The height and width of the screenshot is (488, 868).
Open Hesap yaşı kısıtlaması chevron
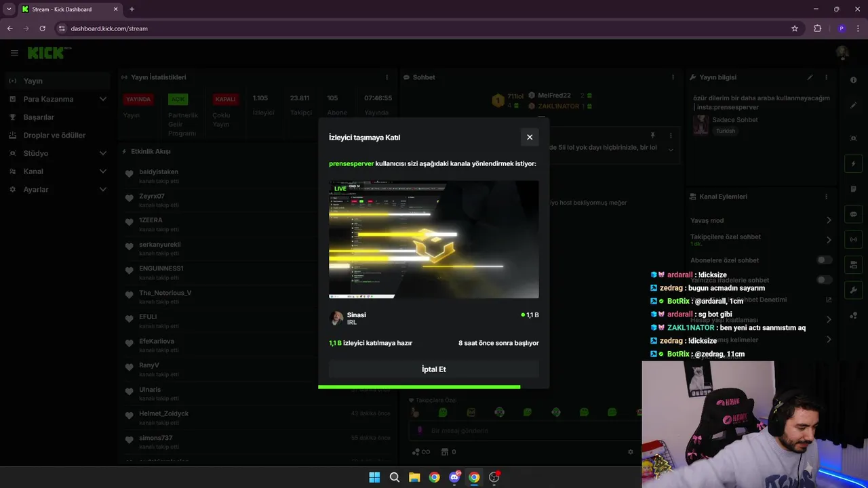coord(829,320)
